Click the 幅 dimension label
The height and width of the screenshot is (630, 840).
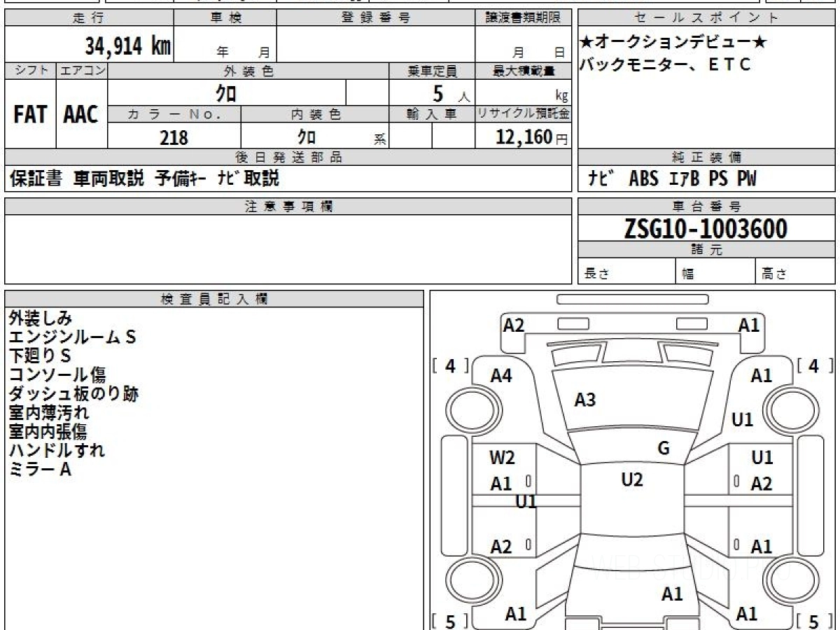pos(688,274)
